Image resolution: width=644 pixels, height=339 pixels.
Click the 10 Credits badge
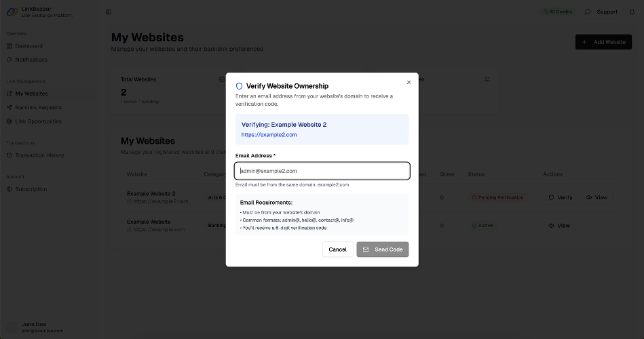coord(558,12)
